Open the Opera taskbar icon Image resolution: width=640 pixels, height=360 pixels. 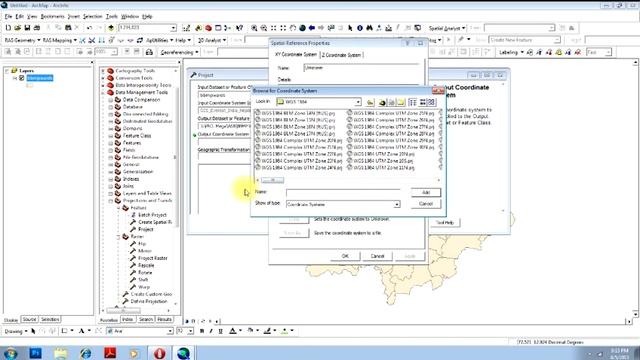(159, 353)
